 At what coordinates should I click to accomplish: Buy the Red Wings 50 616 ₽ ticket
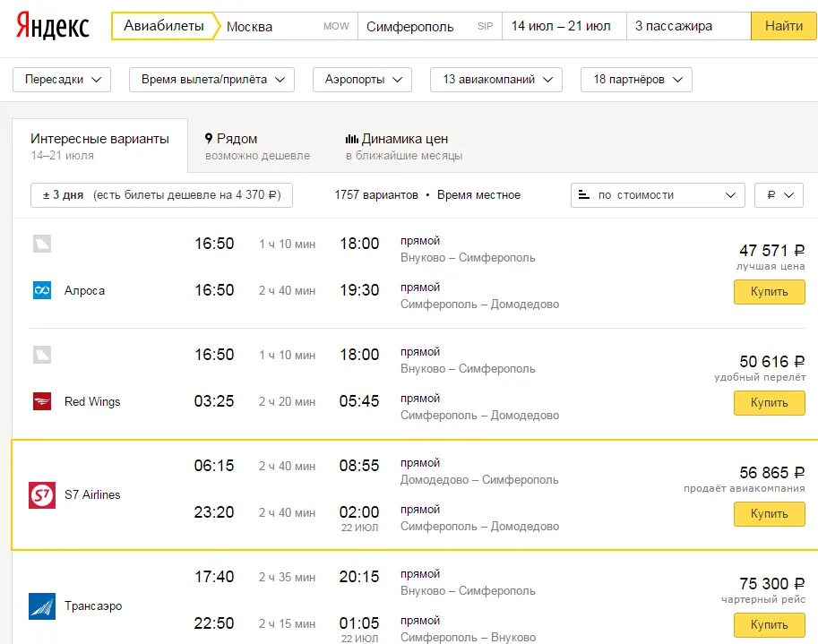click(x=769, y=403)
